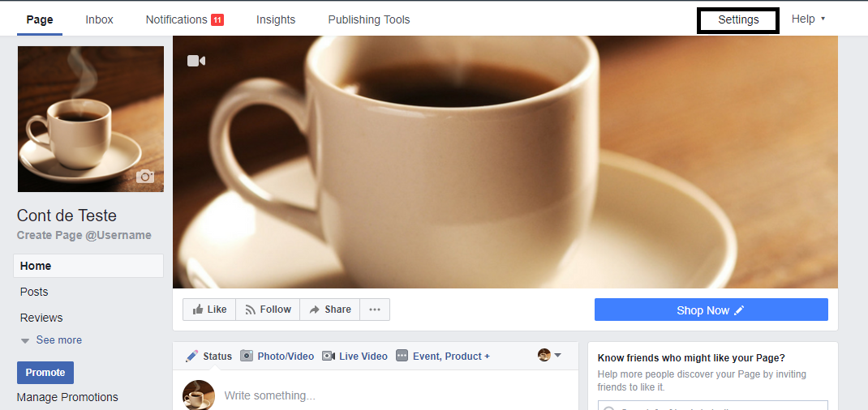Click the pencil Status icon
Screen dimensions: 868x410
click(x=191, y=356)
